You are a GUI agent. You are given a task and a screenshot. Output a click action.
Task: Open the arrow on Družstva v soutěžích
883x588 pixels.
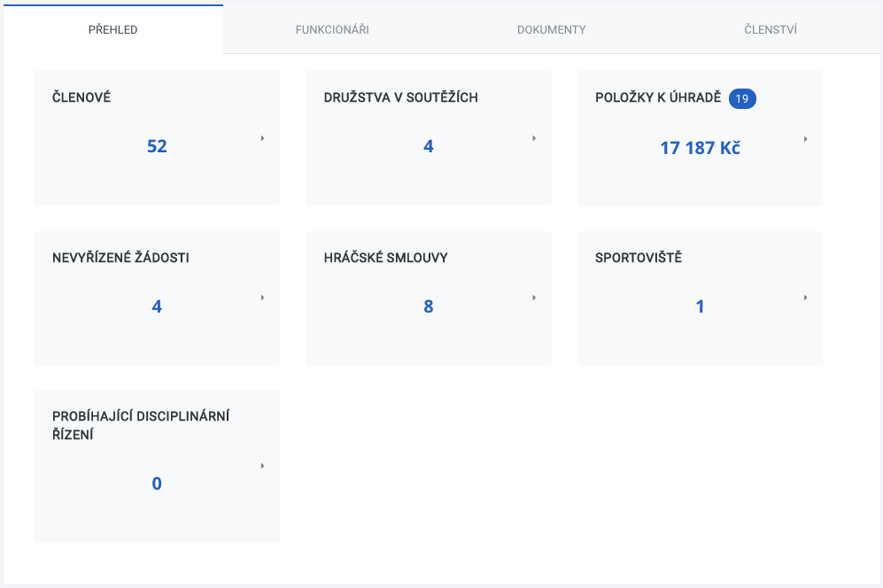click(534, 138)
